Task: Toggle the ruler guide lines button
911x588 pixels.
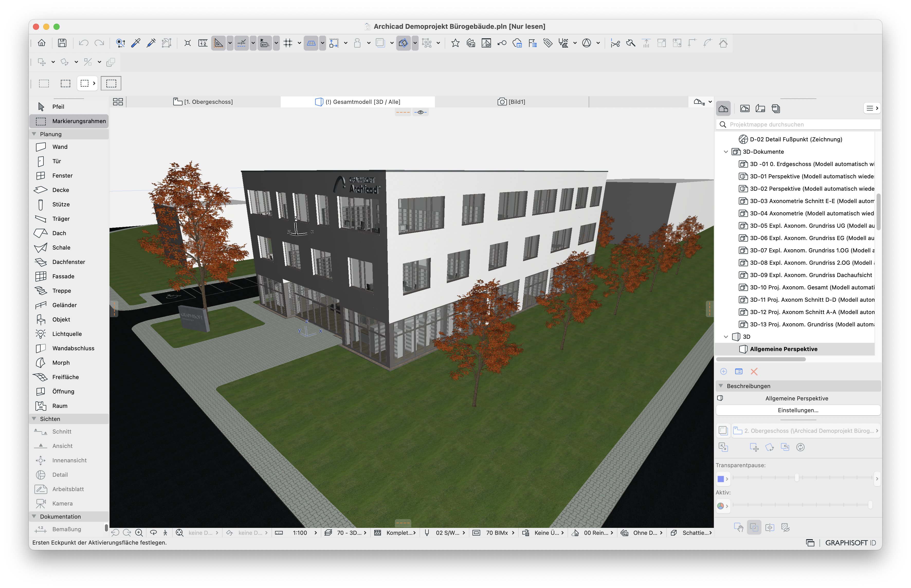Action: click(x=218, y=43)
